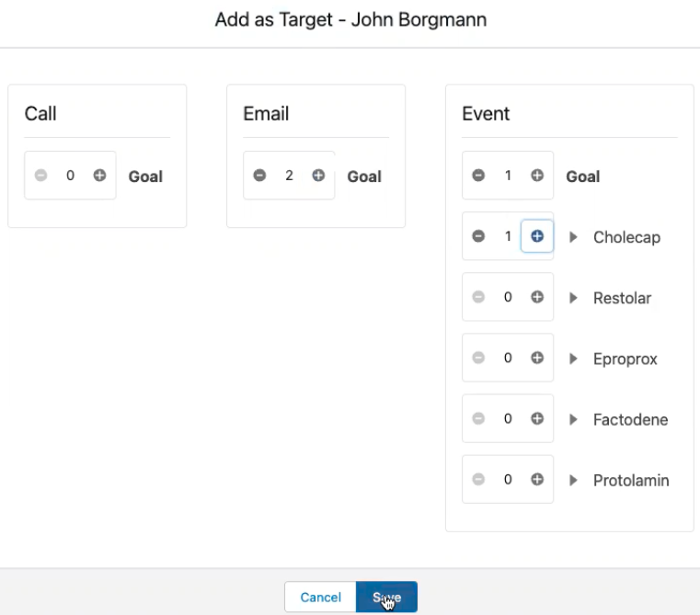The width and height of the screenshot is (700, 615).
Task: Save the target settings
Action: pyautogui.click(x=386, y=598)
